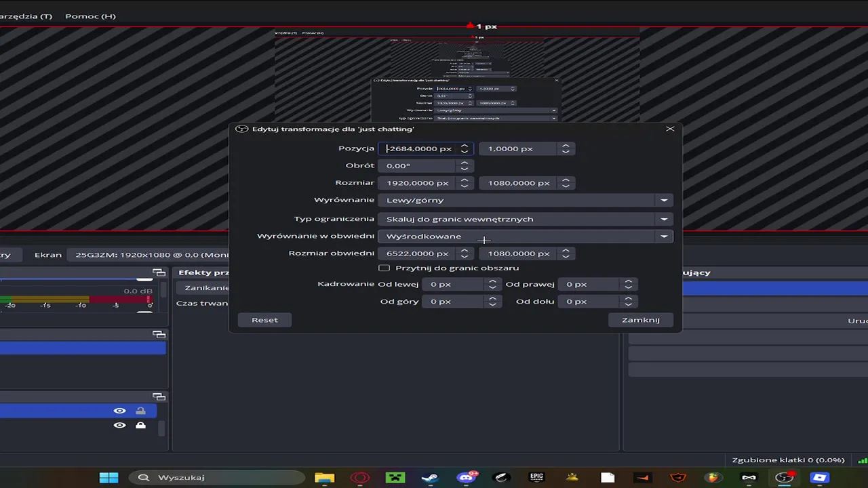868x488 pixels.
Task: Open white document icon in taskbar
Action: [x=607, y=477]
